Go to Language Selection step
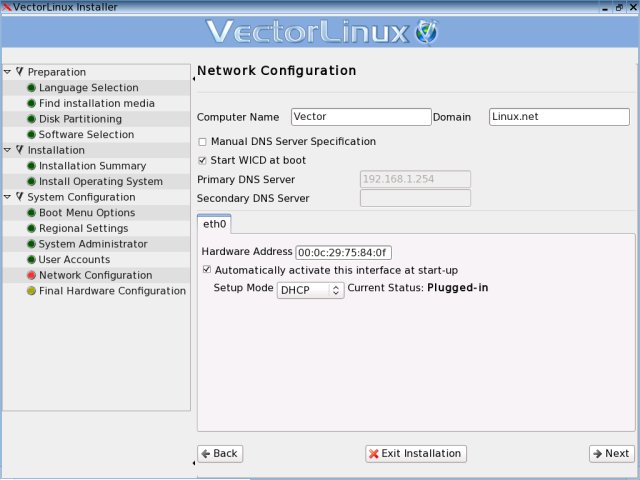This screenshot has height=480, width=640. (x=89, y=88)
